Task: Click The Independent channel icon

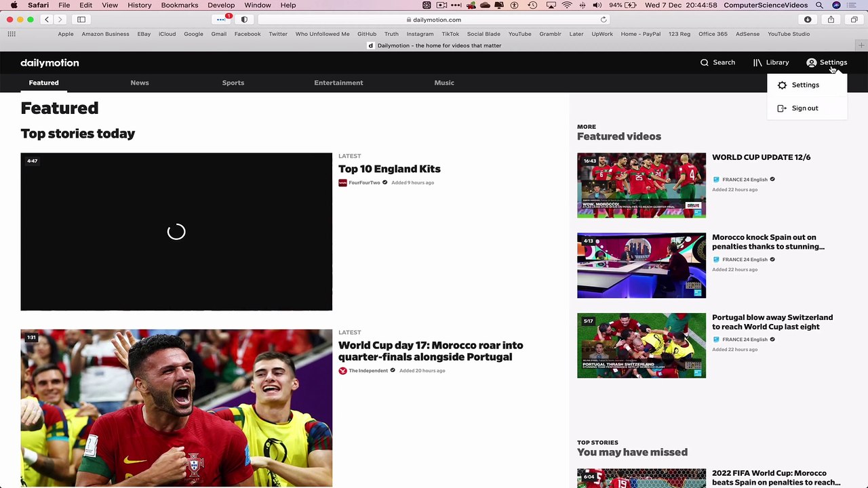Action: tap(342, 371)
